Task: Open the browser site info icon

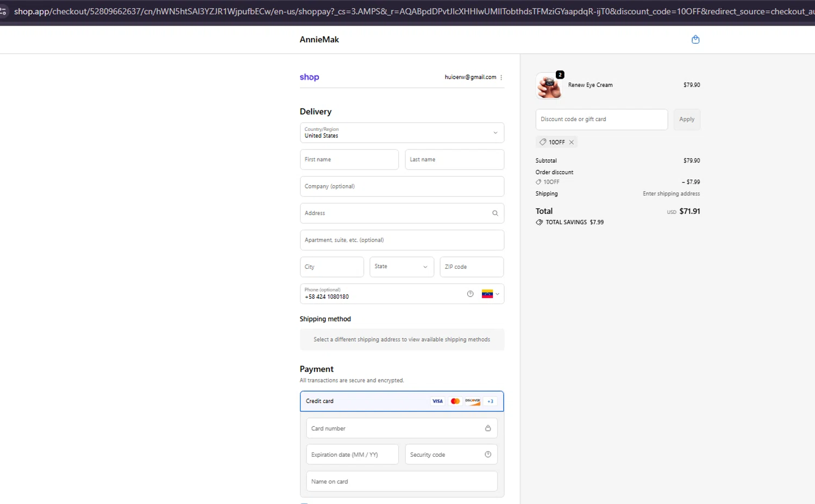Action: [3, 11]
